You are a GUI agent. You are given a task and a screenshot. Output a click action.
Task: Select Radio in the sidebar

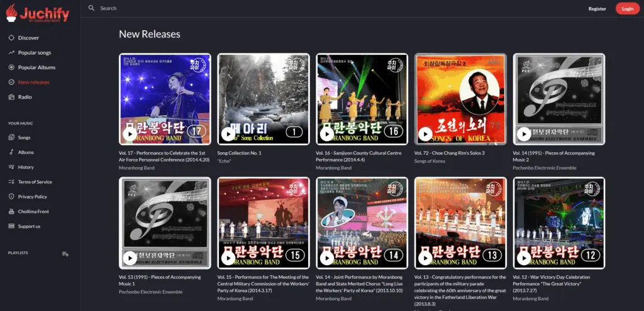[x=25, y=97]
